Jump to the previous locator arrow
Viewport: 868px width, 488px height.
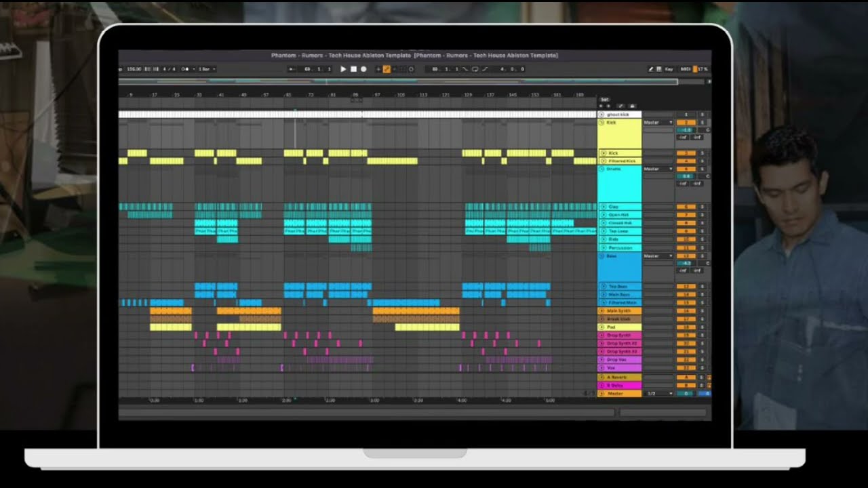tap(601, 106)
